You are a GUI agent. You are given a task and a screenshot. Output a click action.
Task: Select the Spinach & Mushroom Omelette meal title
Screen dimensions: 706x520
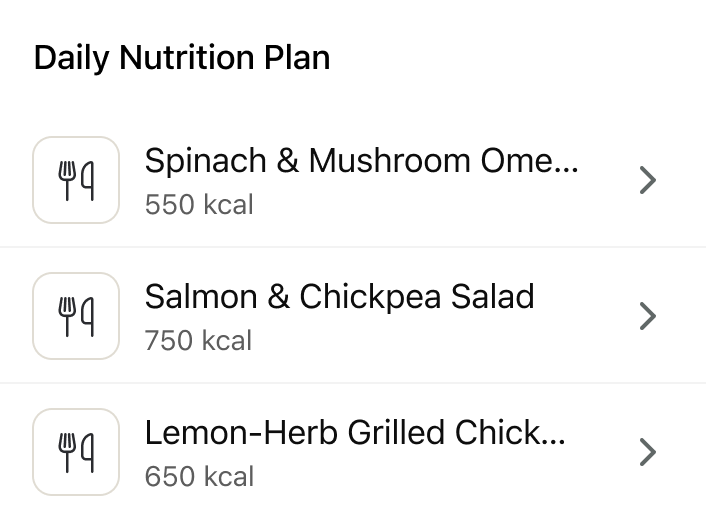(361, 160)
